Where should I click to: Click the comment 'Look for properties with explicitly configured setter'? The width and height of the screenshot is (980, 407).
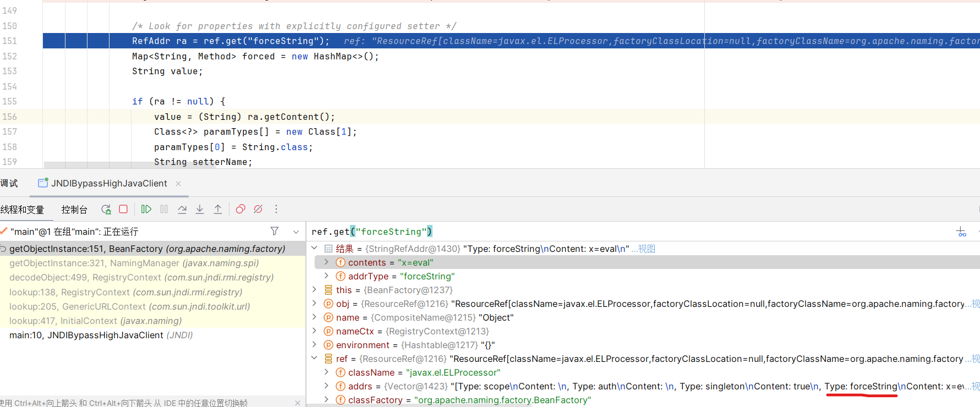(x=294, y=26)
